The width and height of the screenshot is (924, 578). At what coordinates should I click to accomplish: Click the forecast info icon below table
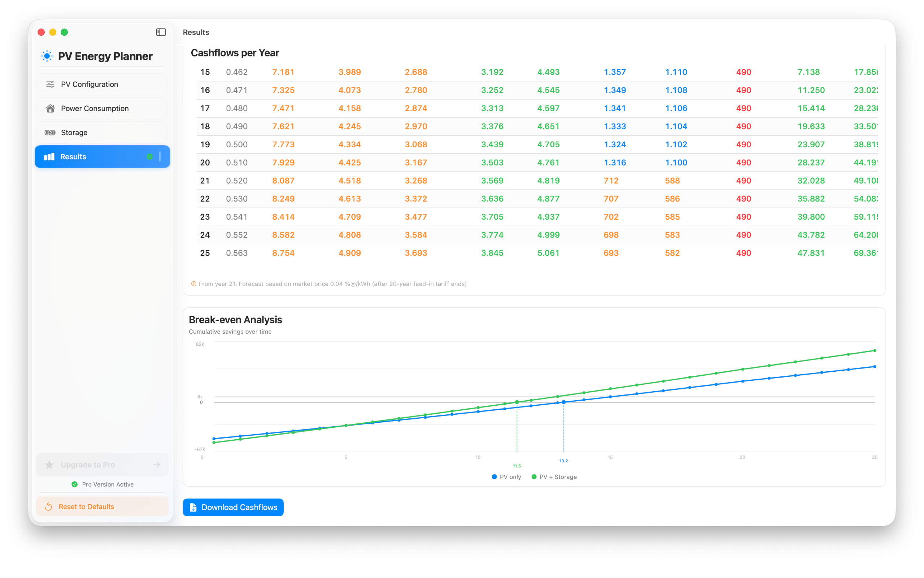(x=193, y=284)
